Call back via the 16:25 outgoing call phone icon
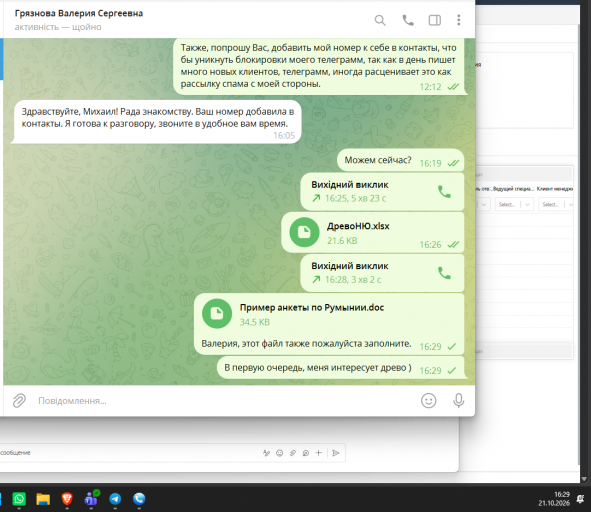This screenshot has height=512, width=591. click(x=444, y=192)
